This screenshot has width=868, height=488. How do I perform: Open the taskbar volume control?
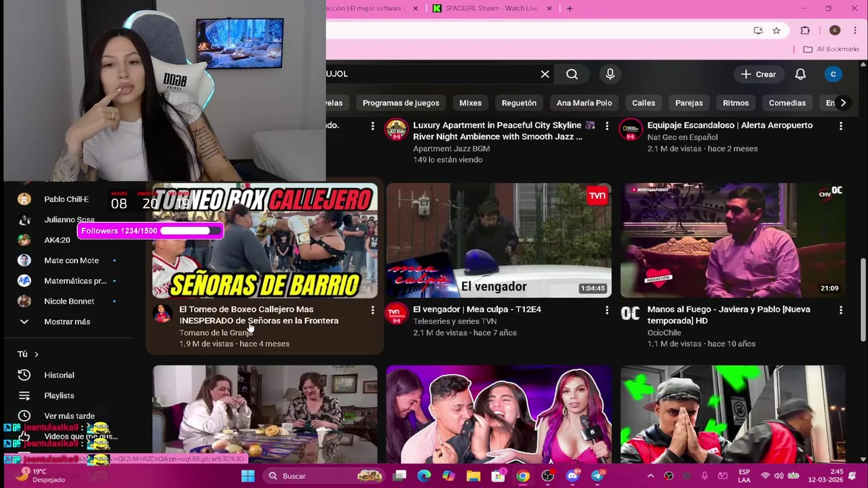778,476
